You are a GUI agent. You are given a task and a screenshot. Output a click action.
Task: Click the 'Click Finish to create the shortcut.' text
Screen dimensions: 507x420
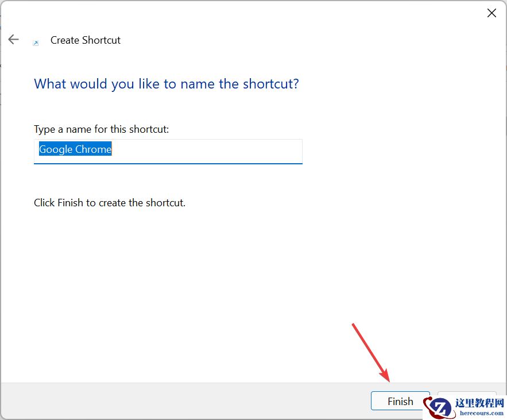(x=110, y=203)
